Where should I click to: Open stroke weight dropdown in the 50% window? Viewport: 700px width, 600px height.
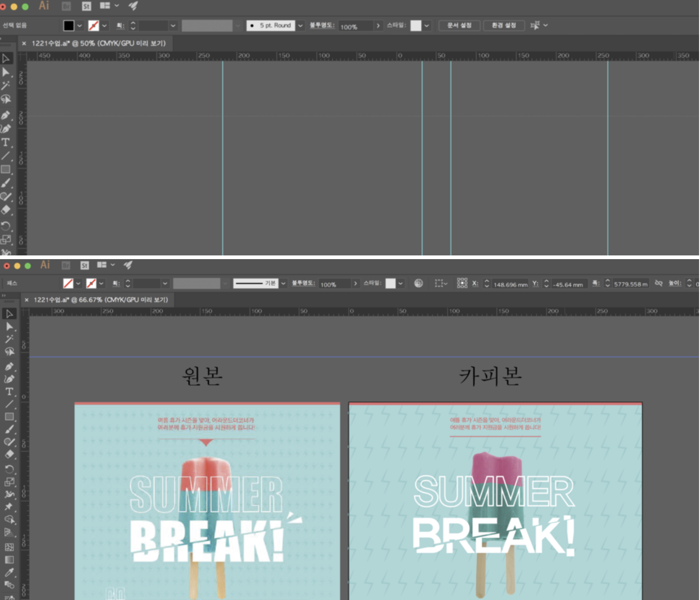[x=173, y=26]
